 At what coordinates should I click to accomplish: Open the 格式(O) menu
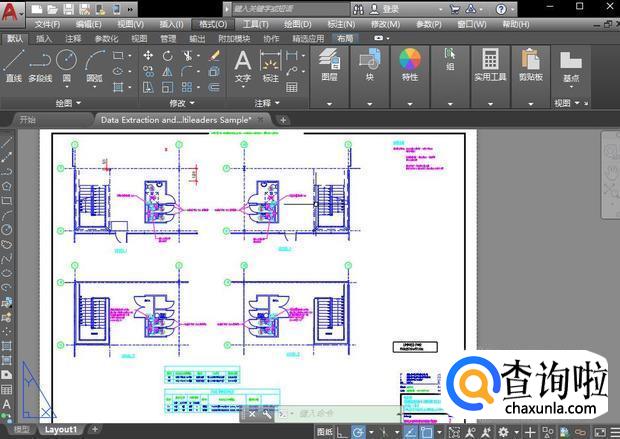coord(212,23)
